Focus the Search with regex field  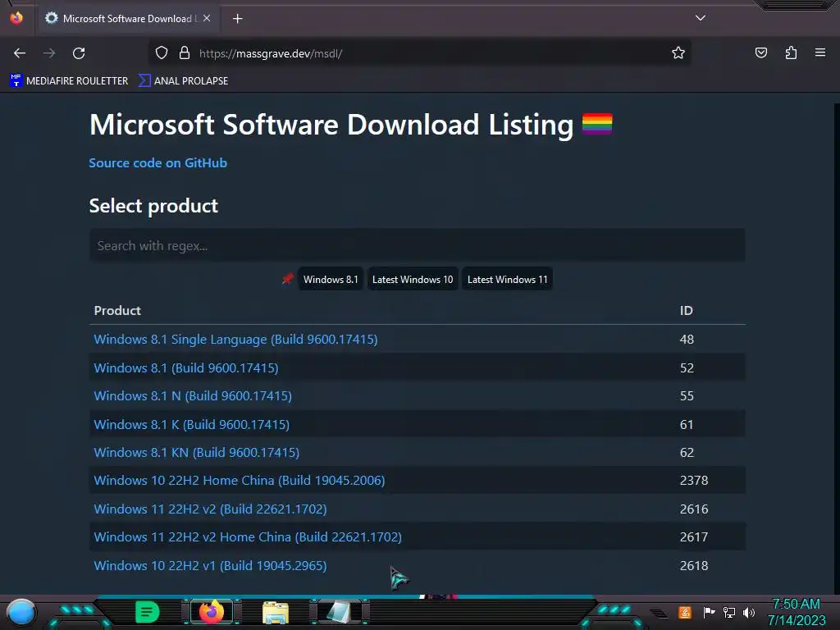417,245
